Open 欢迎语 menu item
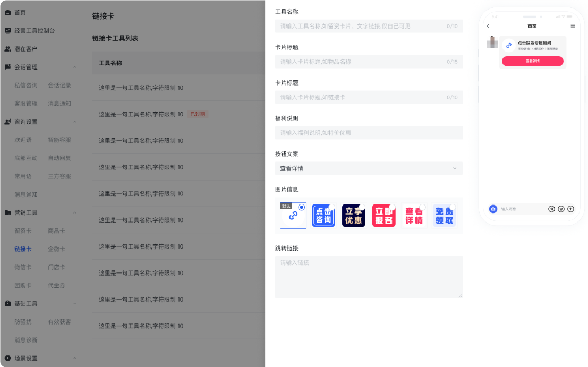Image resolution: width=588 pixels, height=367 pixels. coord(23,140)
